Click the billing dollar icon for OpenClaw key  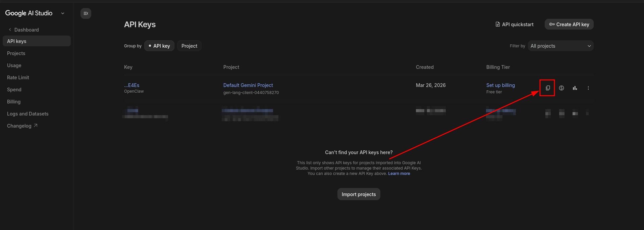(561, 88)
